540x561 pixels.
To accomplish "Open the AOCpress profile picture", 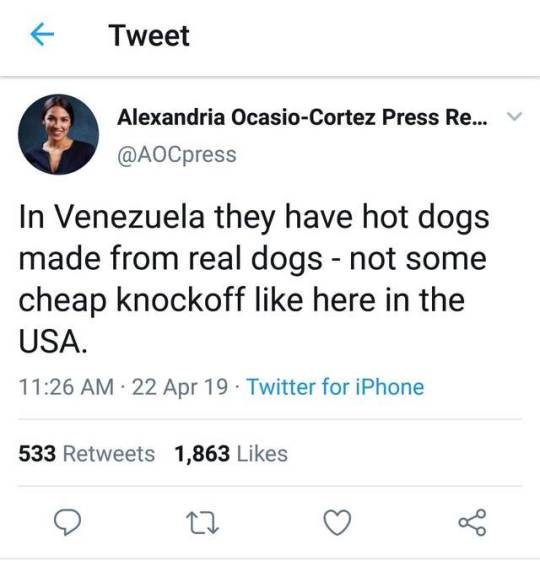I will [x=58, y=134].
